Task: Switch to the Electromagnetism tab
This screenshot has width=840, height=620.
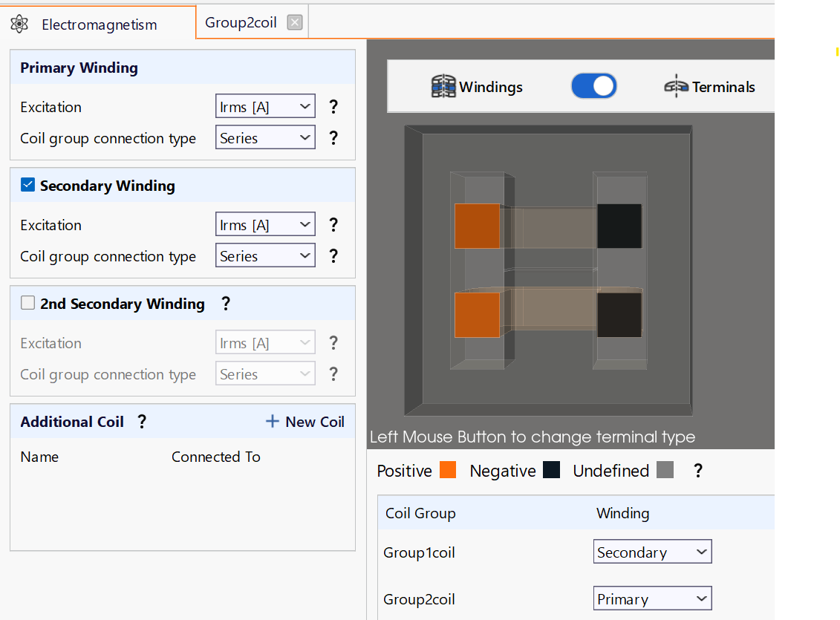Action: pyautogui.click(x=98, y=24)
